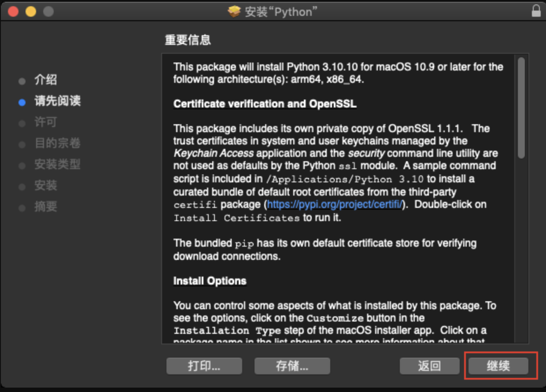Screen dimensions: 546x392
Task: Click the package icon in window title
Action: (x=234, y=11)
